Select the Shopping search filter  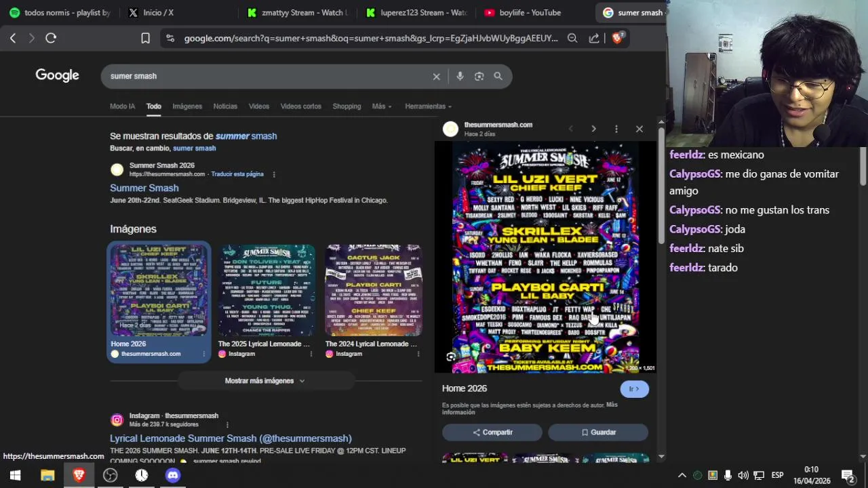tap(347, 106)
